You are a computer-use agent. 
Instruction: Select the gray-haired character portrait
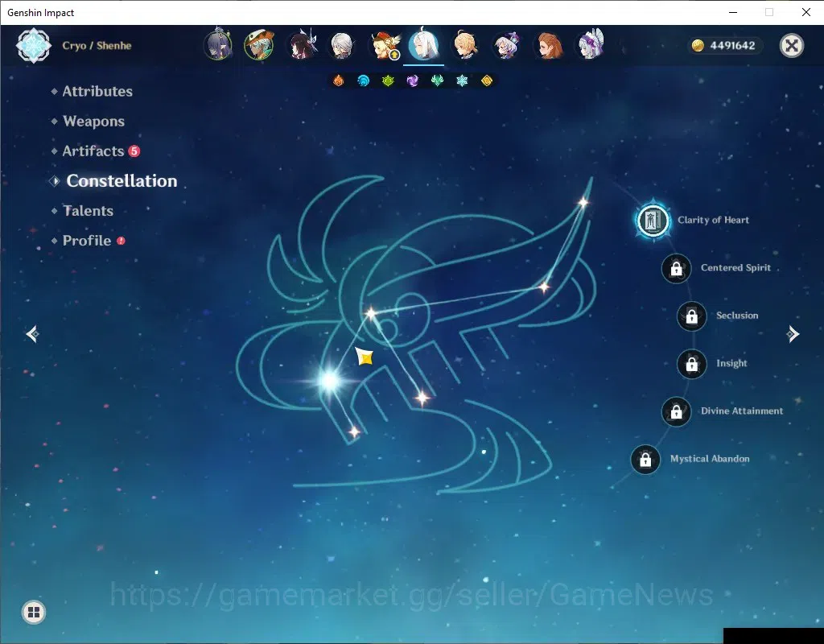[x=342, y=45]
